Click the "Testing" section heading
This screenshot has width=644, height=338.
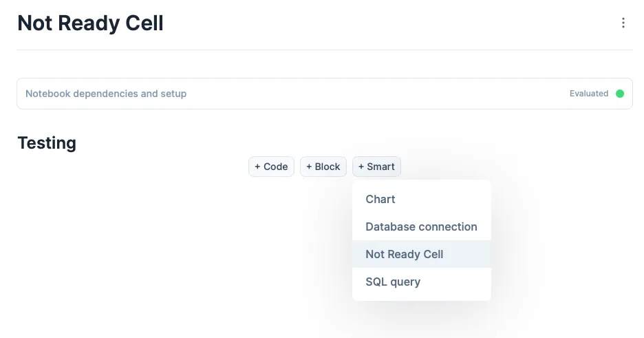[x=47, y=143]
